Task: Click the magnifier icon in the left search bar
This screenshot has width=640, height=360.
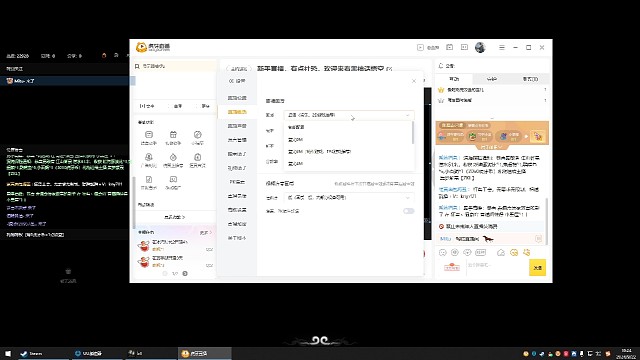Action: click(x=137, y=66)
